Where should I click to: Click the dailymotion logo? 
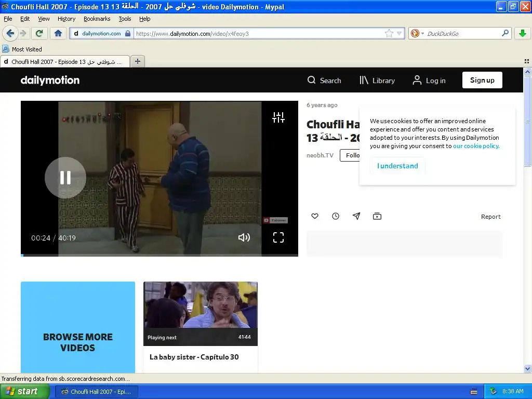pyautogui.click(x=50, y=80)
